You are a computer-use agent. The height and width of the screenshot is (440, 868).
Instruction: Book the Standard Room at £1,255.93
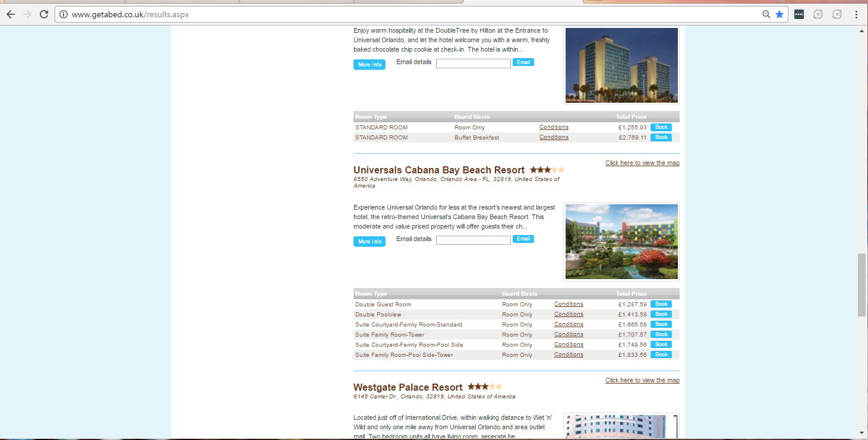click(x=661, y=127)
